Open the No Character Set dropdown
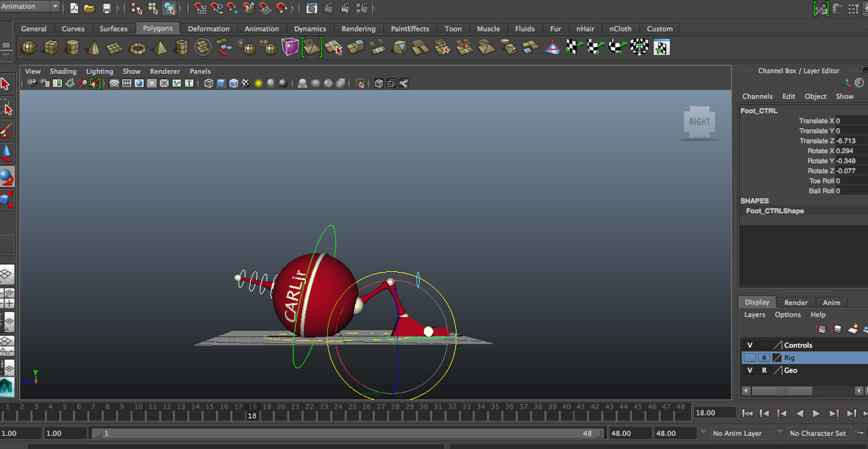Screen dimensions: 868x449 [780, 433]
